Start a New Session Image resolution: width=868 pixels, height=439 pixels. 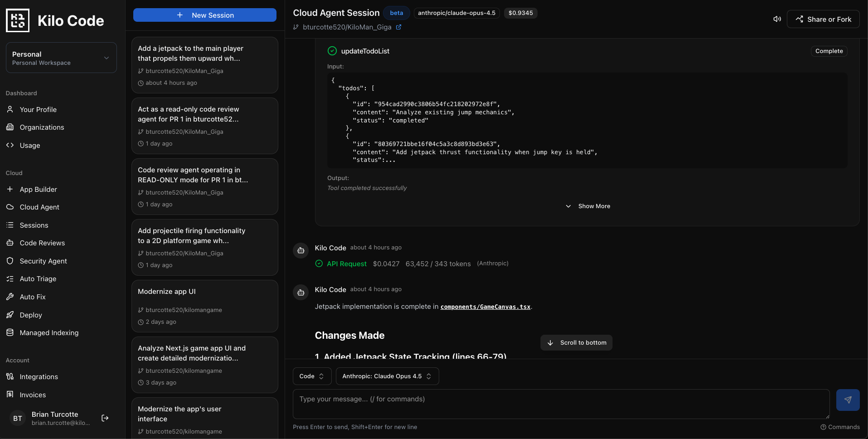204,15
